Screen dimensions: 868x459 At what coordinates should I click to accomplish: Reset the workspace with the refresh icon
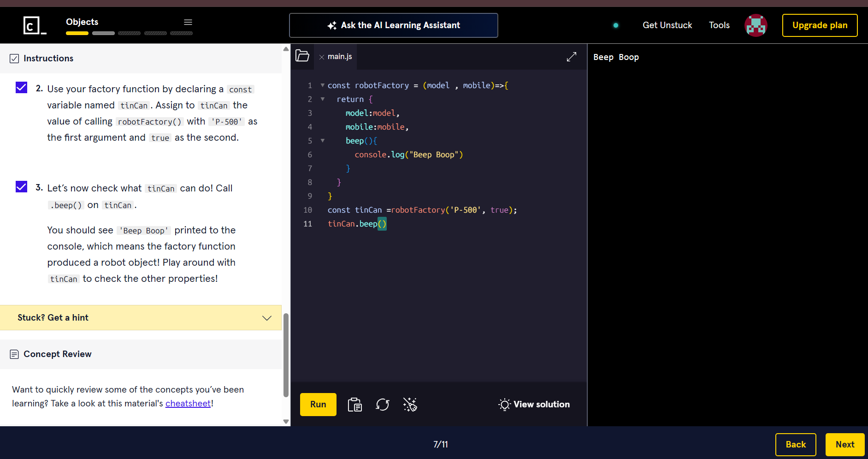383,405
